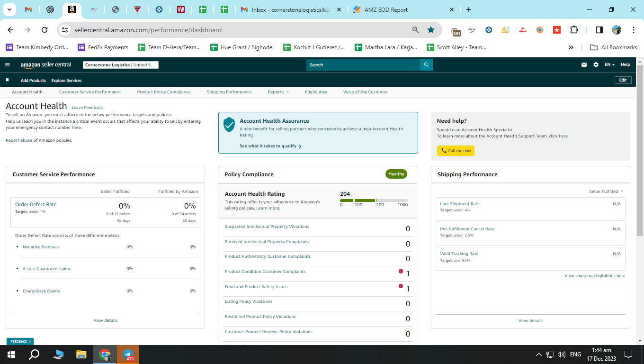Open the site information icon in address bar

65,30
